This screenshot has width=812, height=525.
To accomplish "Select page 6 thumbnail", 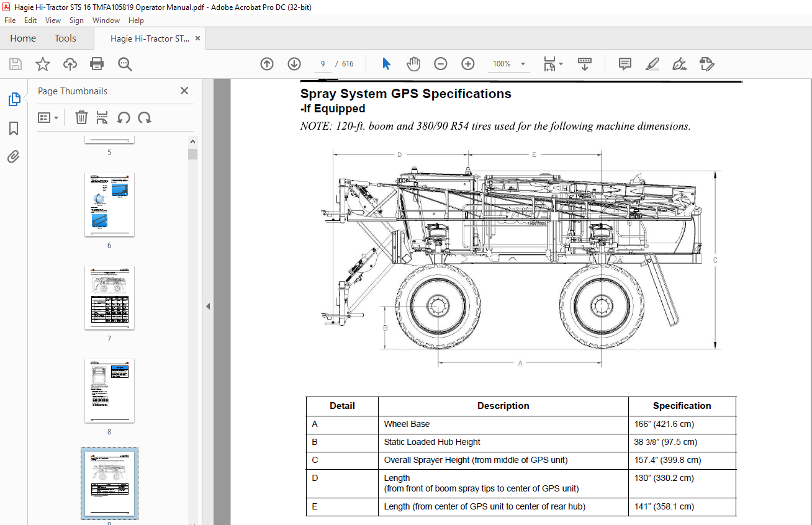I will [109, 205].
